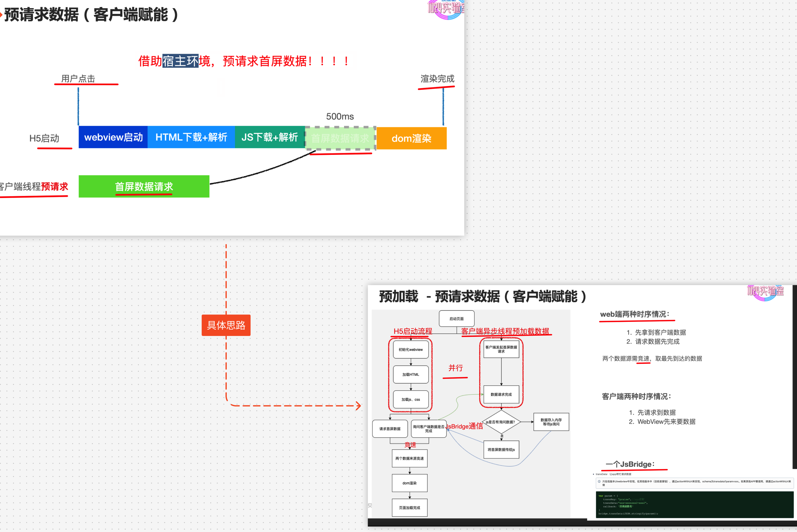Select the '数据请求完成' flowchart box
This screenshot has width=797, height=532.
(501, 394)
